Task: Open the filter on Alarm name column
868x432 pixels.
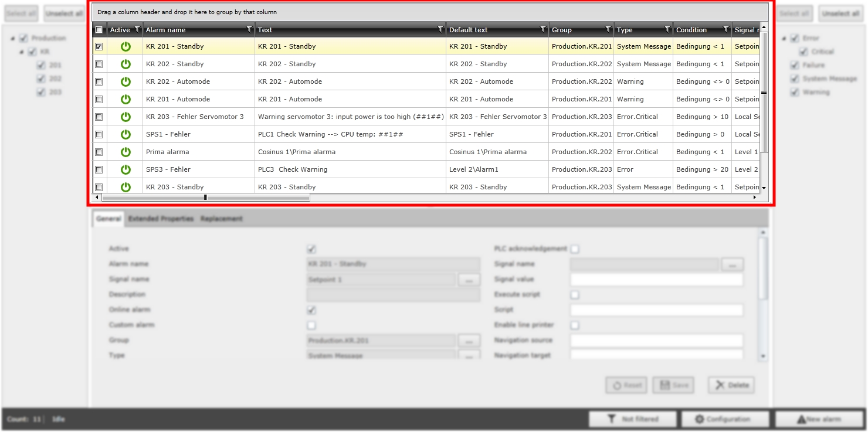Action: (249, 29)
